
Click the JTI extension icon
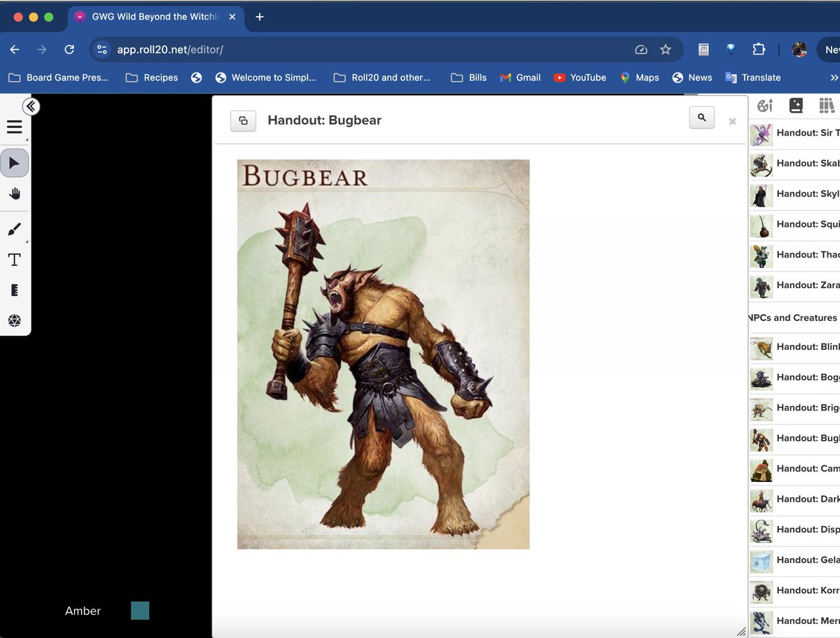pyautogui.click(x=703, y=50)
